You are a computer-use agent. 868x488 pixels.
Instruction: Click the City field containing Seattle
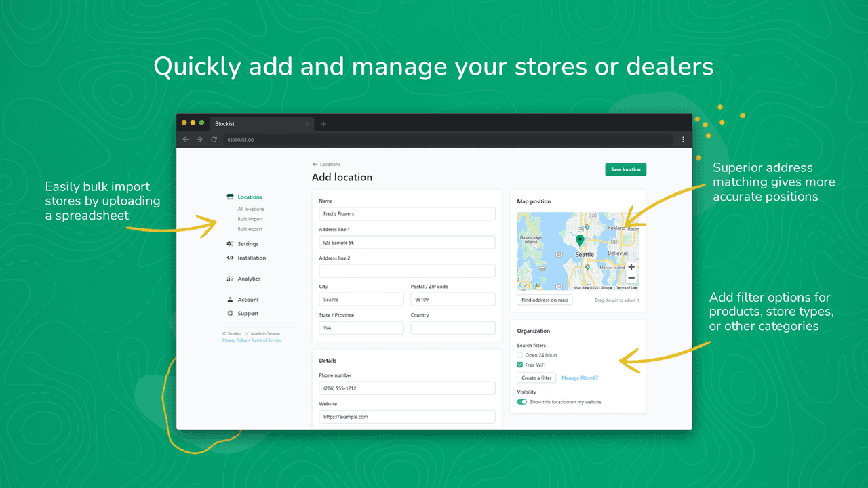361,299
